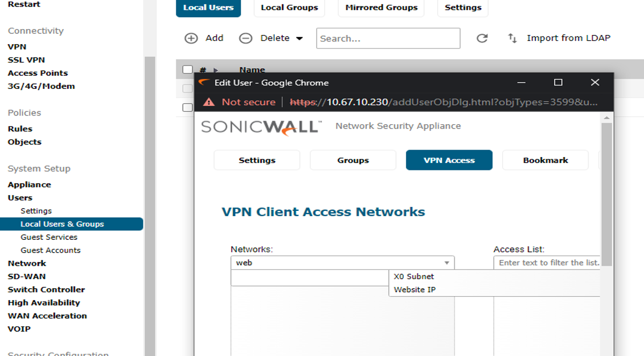
Task: Click the Import from LDAP arrows icon
Action: (512, 38)
